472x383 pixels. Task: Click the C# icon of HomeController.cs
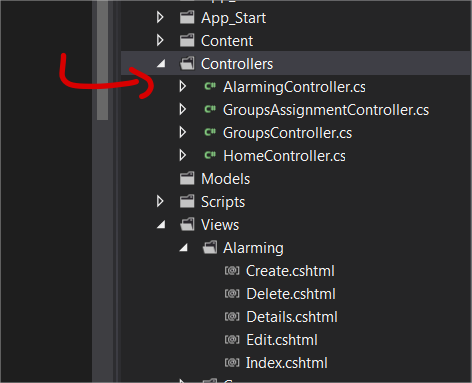pos(210,155)
